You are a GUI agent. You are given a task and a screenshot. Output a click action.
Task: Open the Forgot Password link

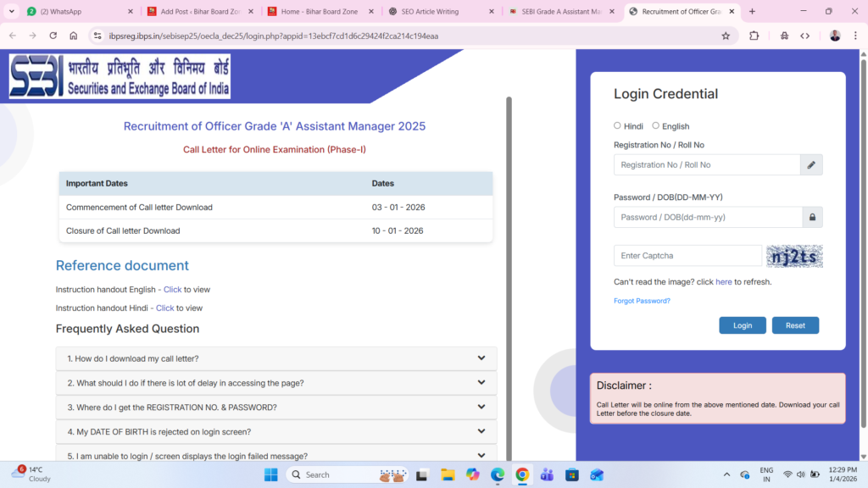pos(642,300)
